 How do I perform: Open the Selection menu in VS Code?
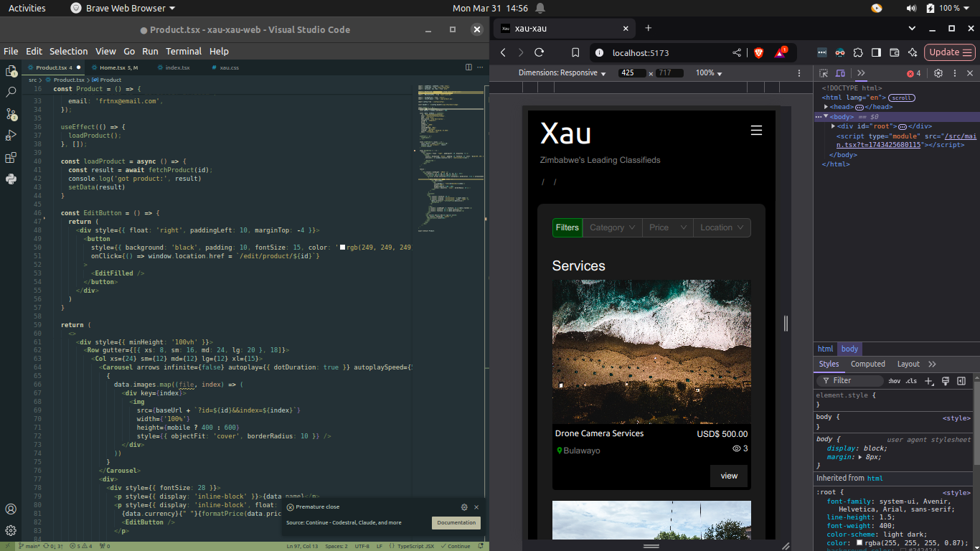69,51
